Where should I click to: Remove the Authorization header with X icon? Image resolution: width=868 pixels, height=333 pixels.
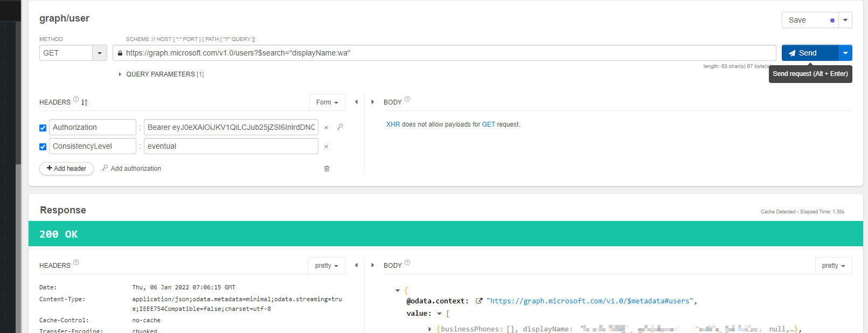326,128
